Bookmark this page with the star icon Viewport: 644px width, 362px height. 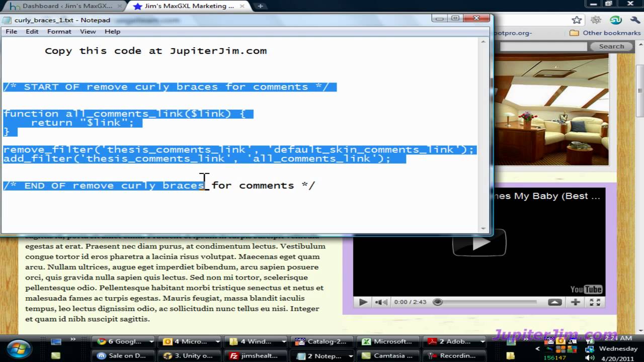point(577,20)
